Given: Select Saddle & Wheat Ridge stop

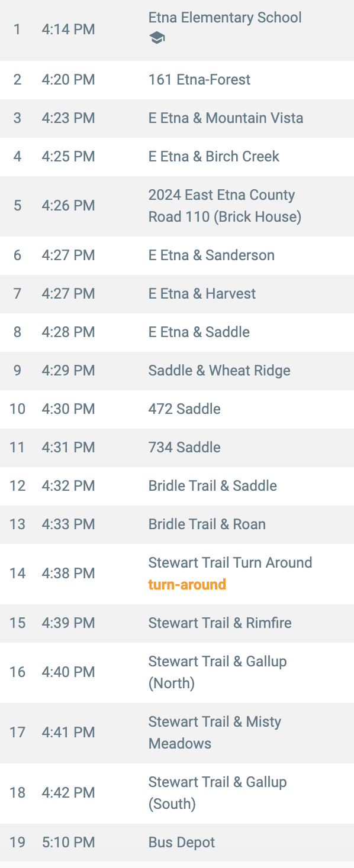Looking at the screenshot, I should [177, 371].
